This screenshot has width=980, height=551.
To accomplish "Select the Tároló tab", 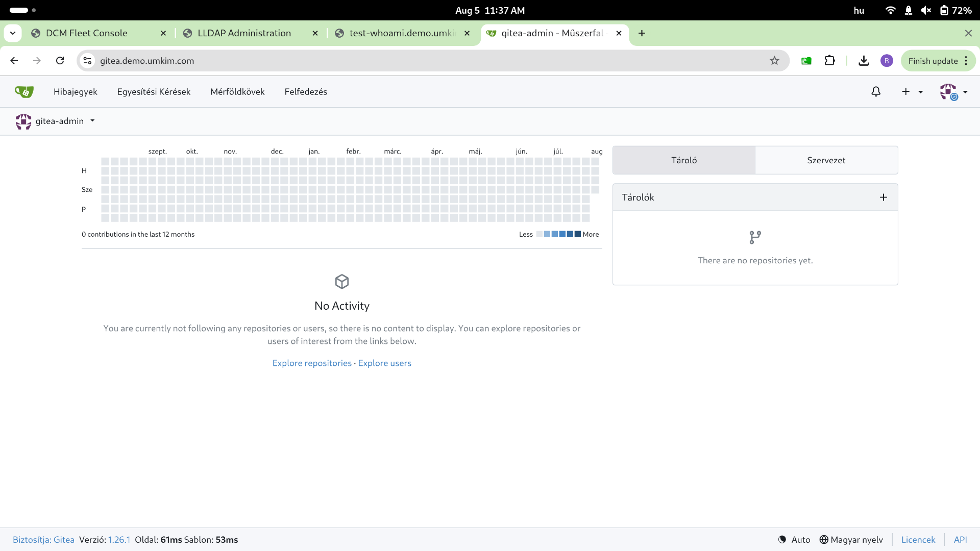I will click(684, 160).
